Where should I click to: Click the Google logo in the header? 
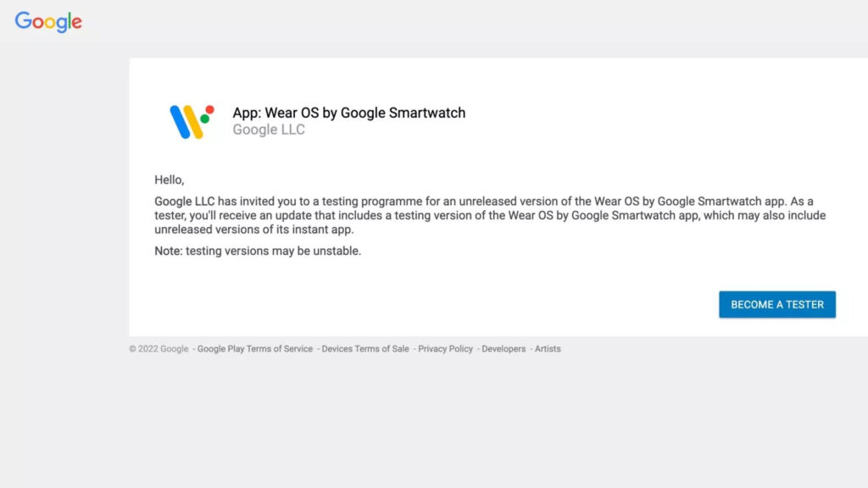48,22
